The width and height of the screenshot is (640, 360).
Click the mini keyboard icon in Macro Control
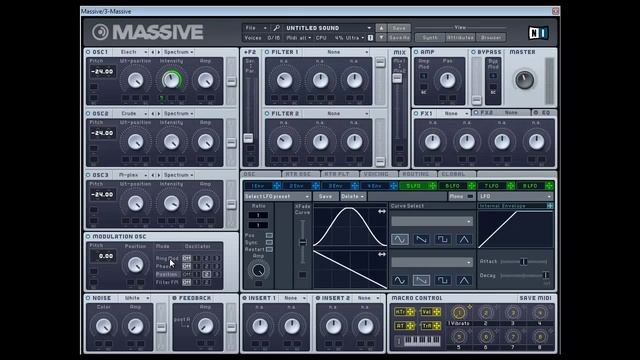click(422, 340)
